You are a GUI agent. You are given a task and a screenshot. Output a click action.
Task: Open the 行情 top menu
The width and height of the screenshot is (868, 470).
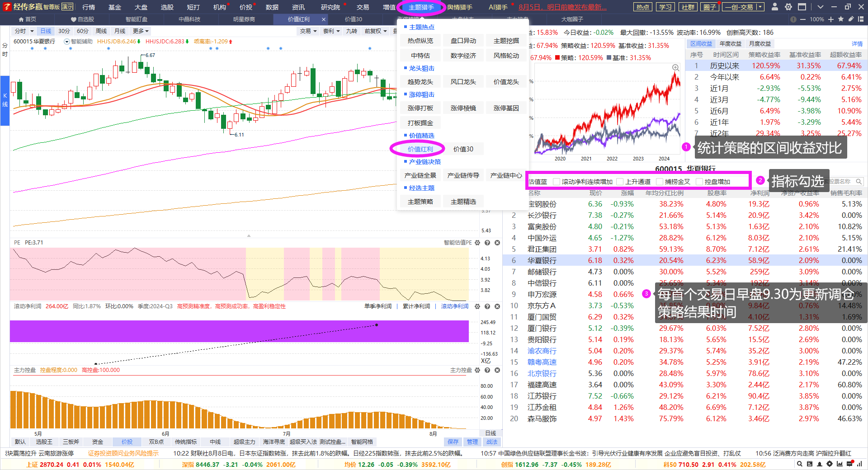[x=89, y=7]
